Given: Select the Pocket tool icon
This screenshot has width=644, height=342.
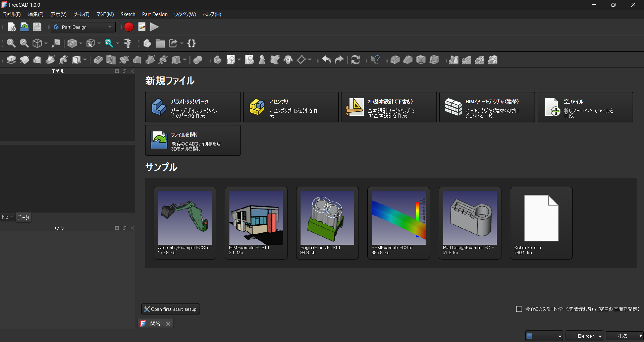Looking at the screenshot, I should pos(98,60).
